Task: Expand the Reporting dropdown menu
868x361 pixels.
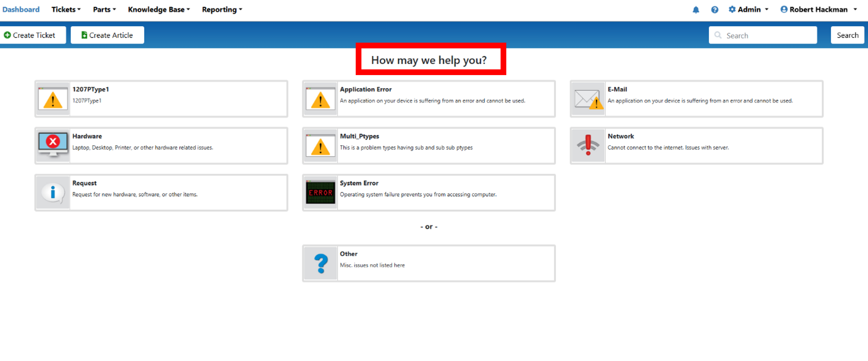Action: (x=222, y=9)
